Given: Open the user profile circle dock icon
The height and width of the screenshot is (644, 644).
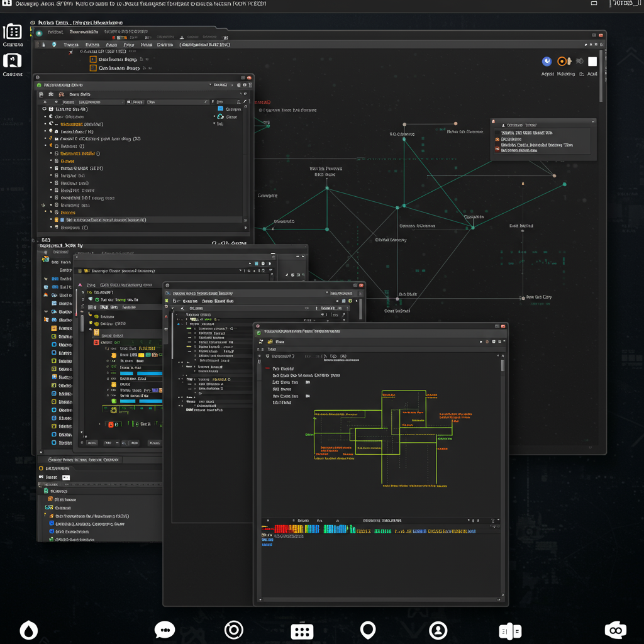Looking at the screenshot, I should [x=438, y=630].
